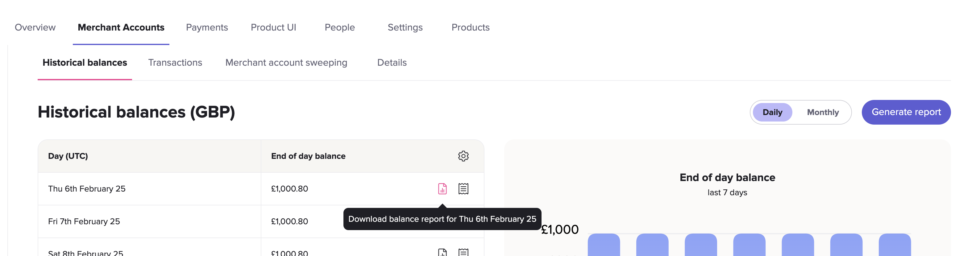Select the Historical balances sub-tab
Image resolution: width=980 pixels, height=256 pixels.
(x=85, y=62)
